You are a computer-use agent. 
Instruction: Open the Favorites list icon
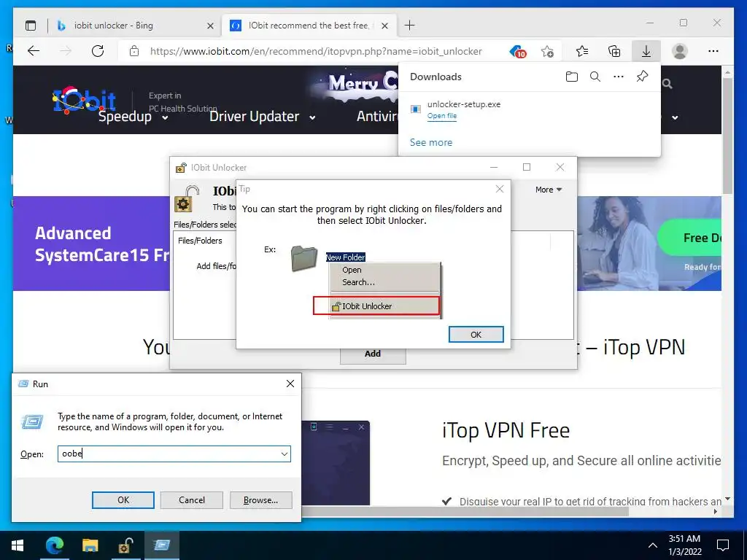pyautogui.click(x=582, y=51)
